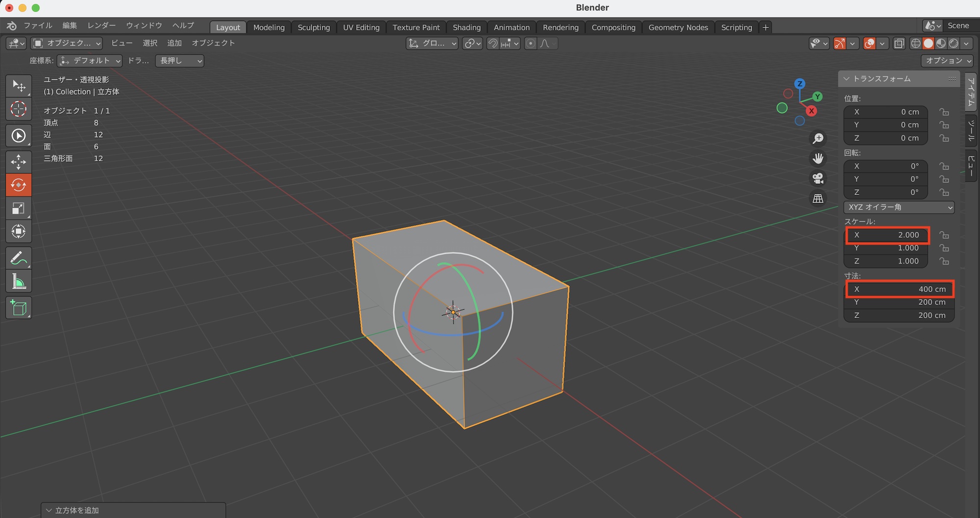Select the Scale tool
The height and width of the screenshot is (518, 980).
(19, 209)
